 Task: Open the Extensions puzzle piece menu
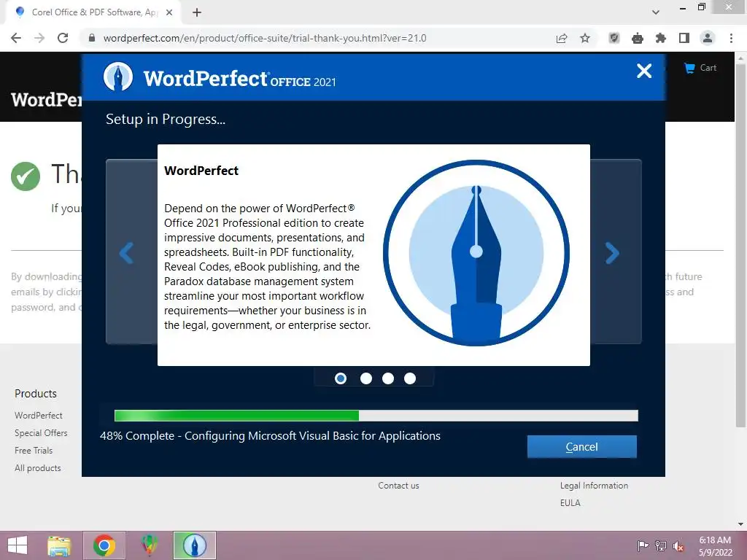click(661, 38)
